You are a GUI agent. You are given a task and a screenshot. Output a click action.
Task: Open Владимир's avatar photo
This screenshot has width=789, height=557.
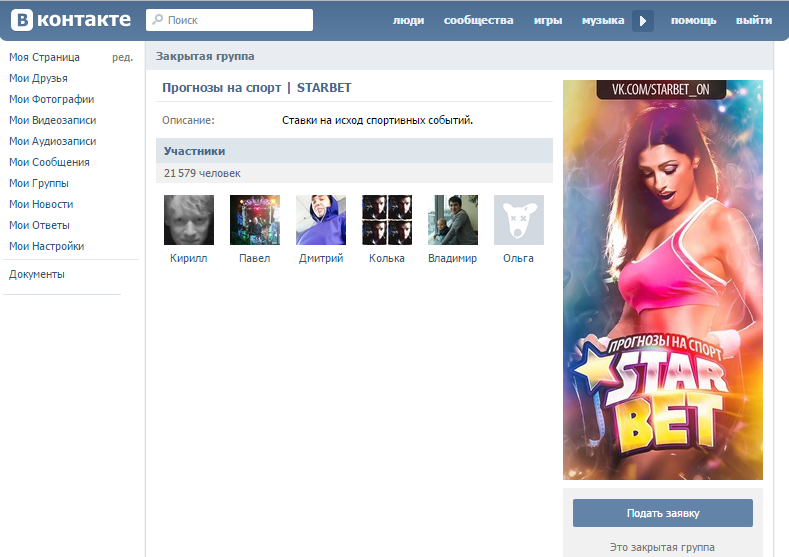pos(452,220)
